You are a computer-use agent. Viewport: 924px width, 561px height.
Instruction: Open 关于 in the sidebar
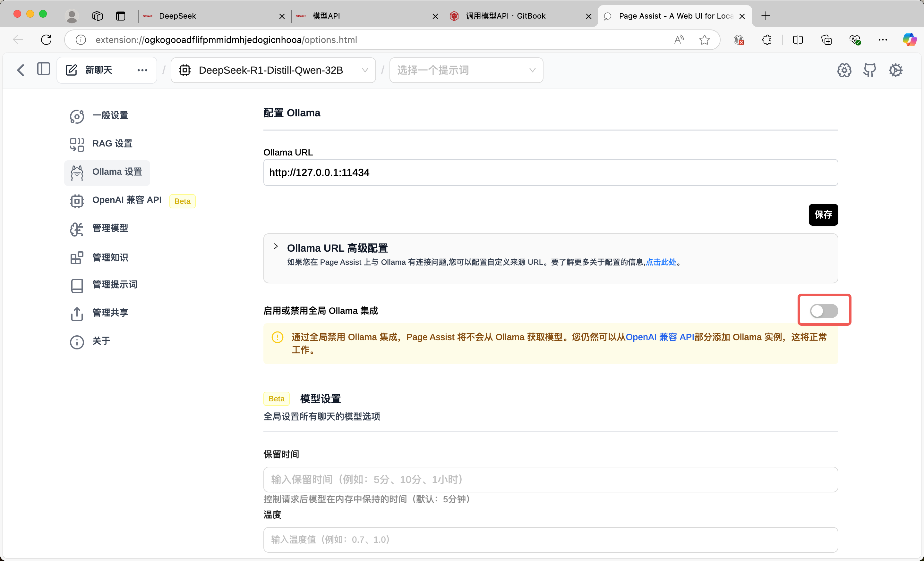90,341
